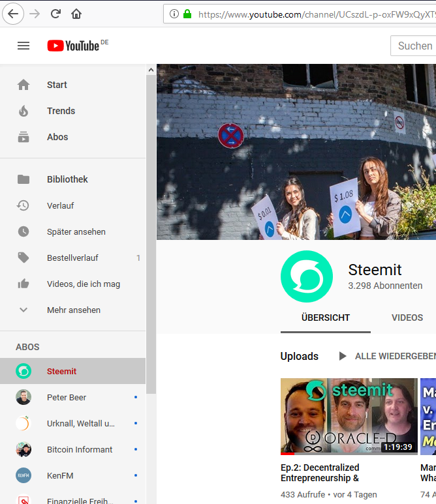The height and width of the screenshot is (504, 436).
Task: Open the Oracle-D Ep.2 video thumbnail
Action: [x=349, y=417]
